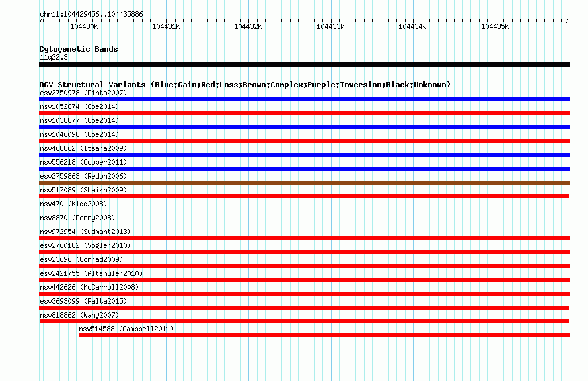Click the esv2760182 (Vogler2010) label

(x=85, y=245)
